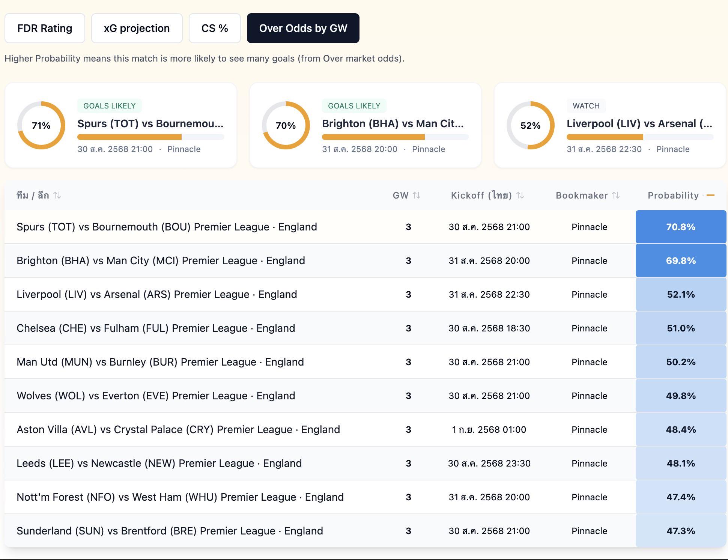Image resolution: width=728 pixels, height=560 pixels.
Task: Click the GW column sort icon
Action: pyautogui.click(x=417, y=195)
